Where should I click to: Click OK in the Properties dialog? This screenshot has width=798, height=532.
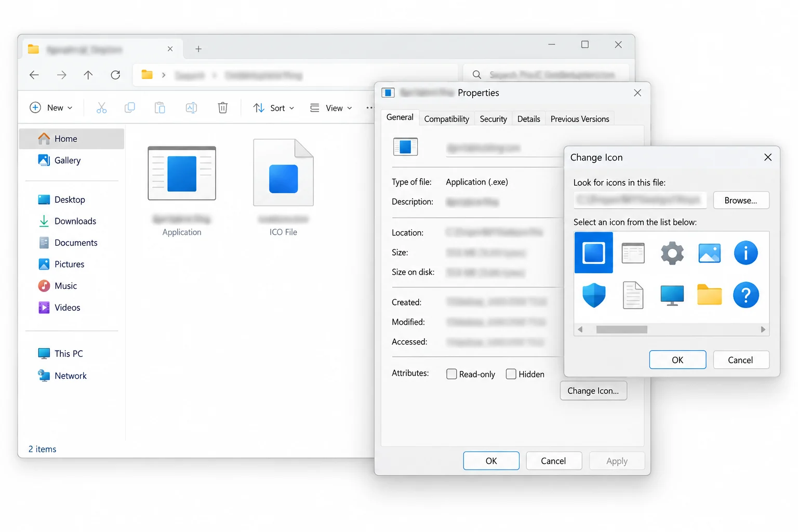[x=491, y=461]
